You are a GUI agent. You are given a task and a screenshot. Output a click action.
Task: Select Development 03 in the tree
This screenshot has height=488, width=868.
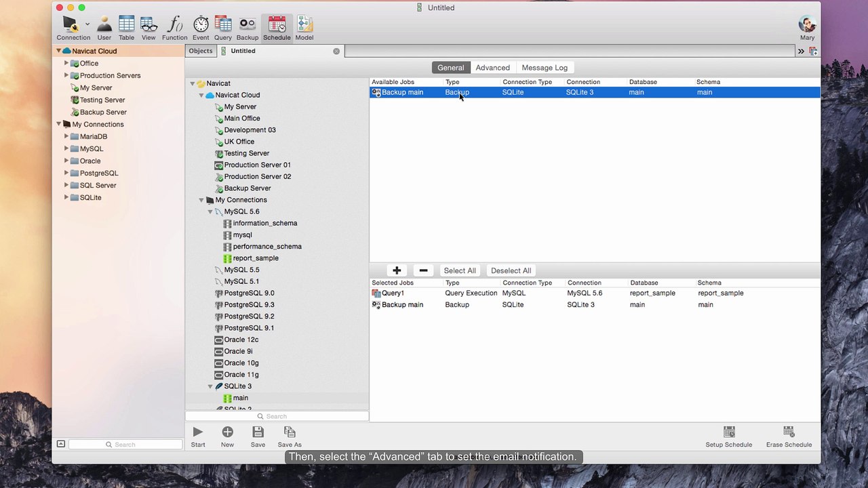coord(250,130)
